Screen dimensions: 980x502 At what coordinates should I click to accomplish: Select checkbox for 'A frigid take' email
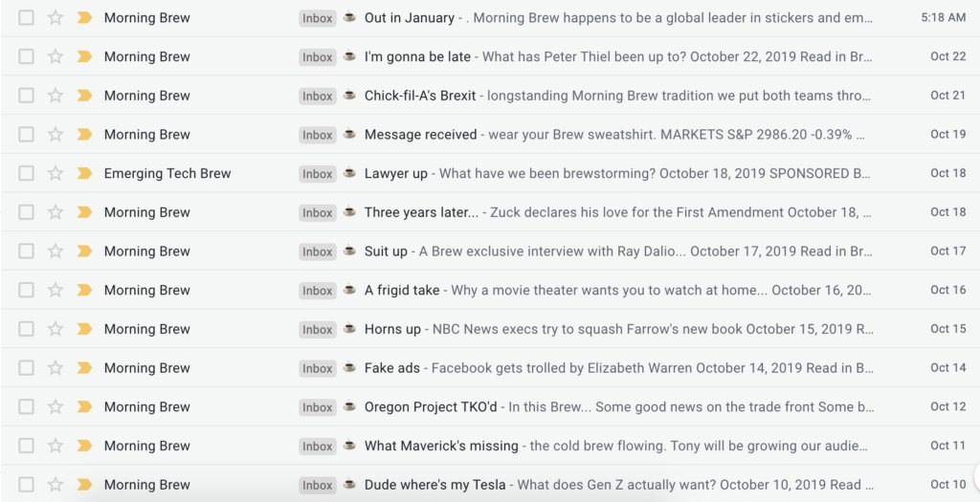(26, 290)
